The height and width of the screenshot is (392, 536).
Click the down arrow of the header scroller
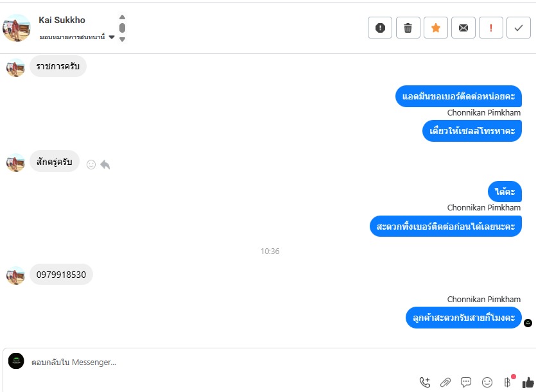click(x=122, y=39)
